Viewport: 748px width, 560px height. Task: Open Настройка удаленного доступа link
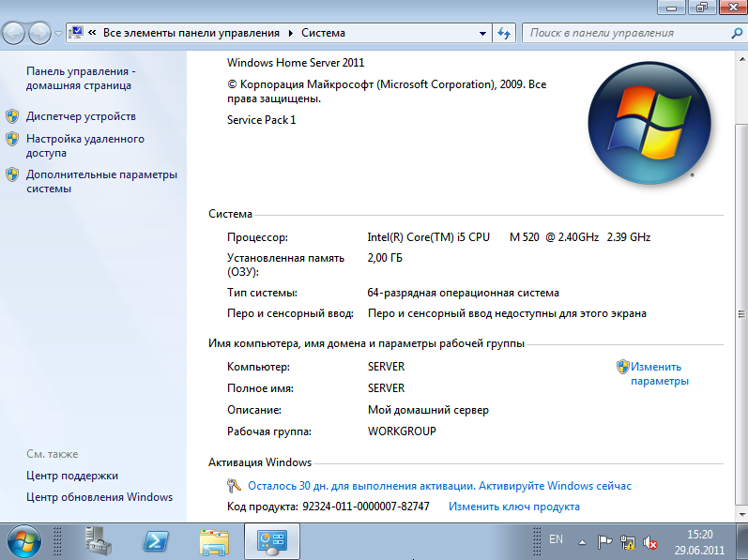84,145
